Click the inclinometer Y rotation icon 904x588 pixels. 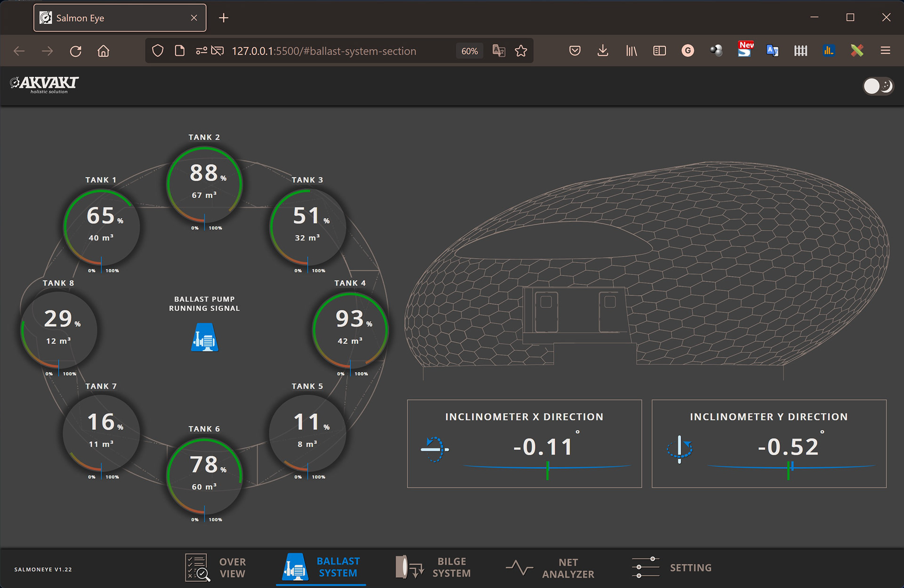[679, 448]
